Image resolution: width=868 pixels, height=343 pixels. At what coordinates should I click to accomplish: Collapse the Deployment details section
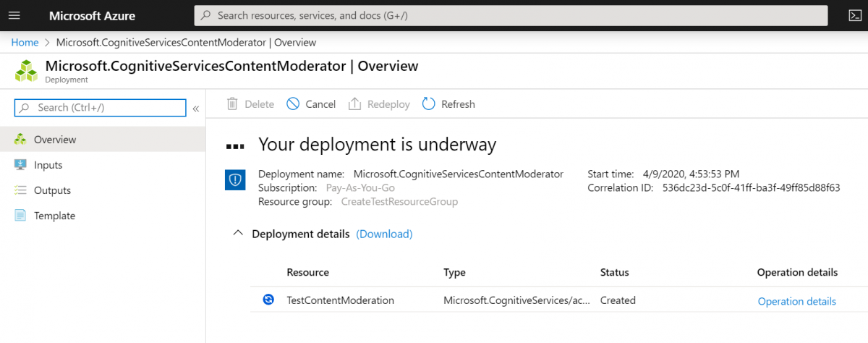click(x=237, y=234)
